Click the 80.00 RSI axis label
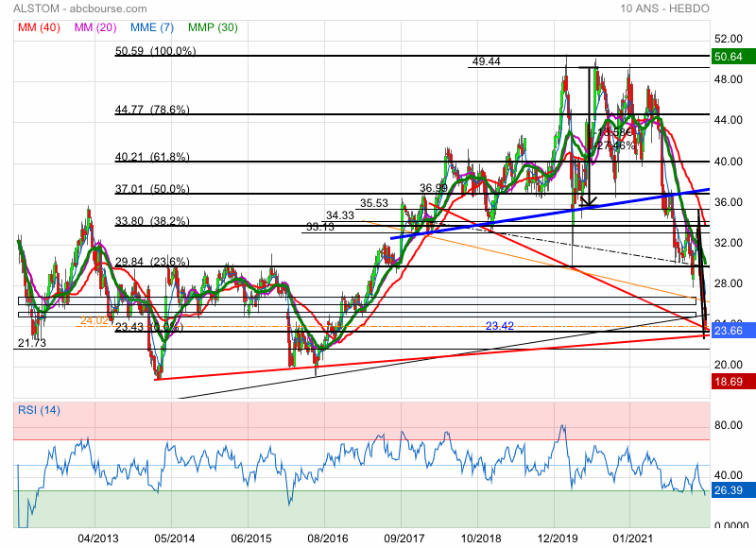 pyautogui.click(x=728, y=424)
